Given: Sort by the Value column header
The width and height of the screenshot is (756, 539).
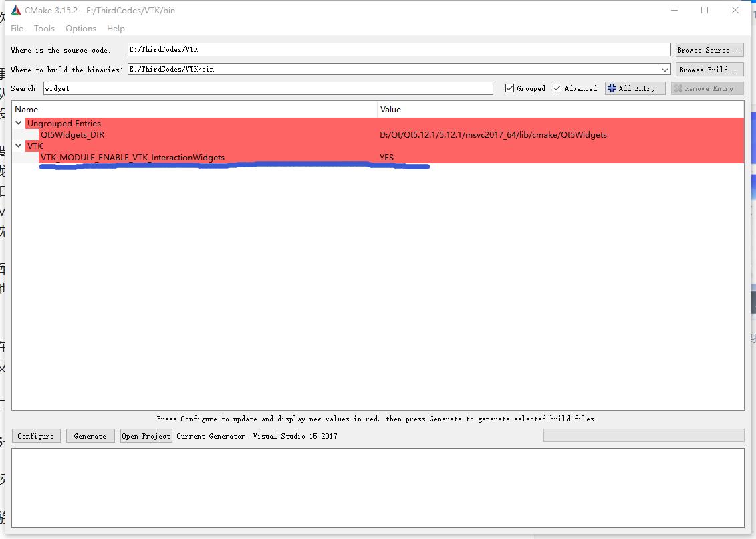Looking at the screenshot, I should pyautogui.click(x=560, y=110).
